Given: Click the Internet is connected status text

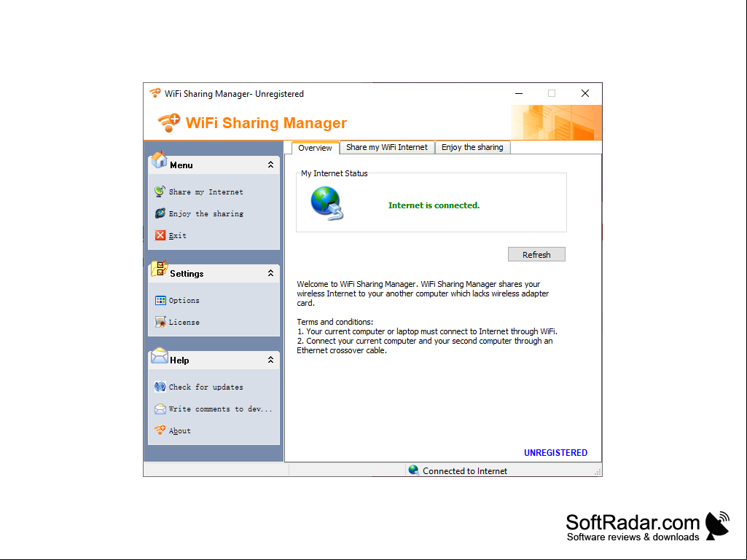Looking at the screenshot, I should point(434,205).
